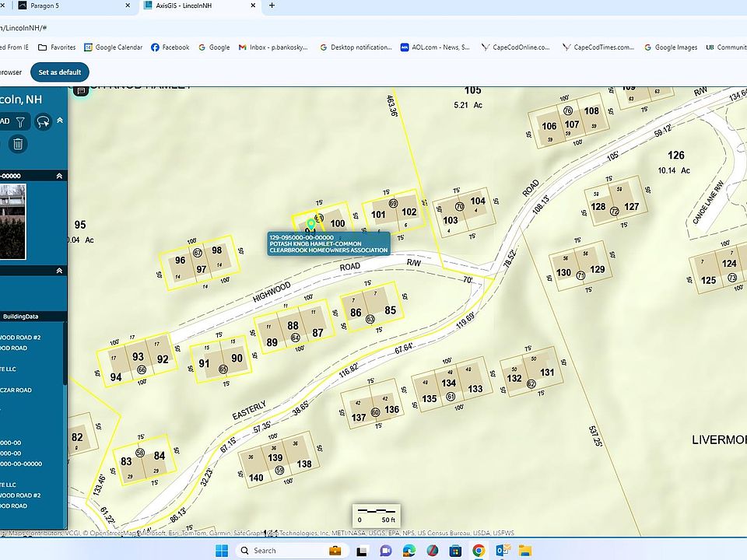Image resolution: width=747 pixels, height=560 pixels.
Task: Collapse the sidebar header with double chevron
Action: click(x=60, y=121)
